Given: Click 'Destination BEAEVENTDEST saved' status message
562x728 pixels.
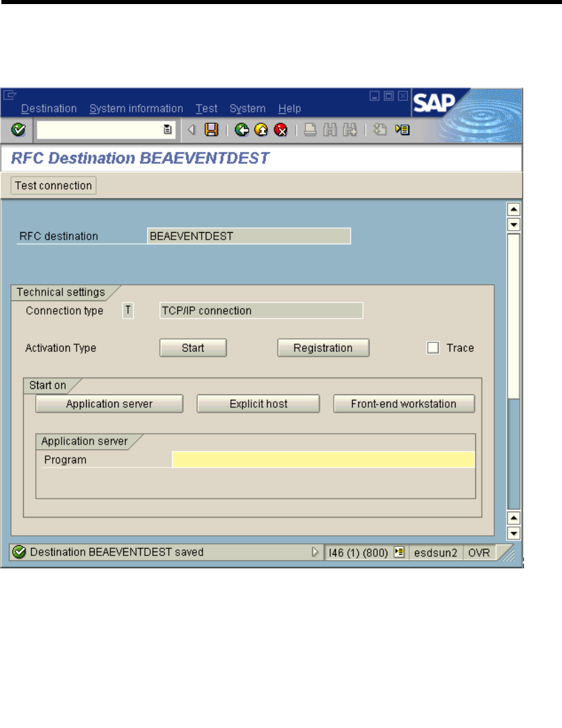Looking at the screenshot, I should click(117, 552).
